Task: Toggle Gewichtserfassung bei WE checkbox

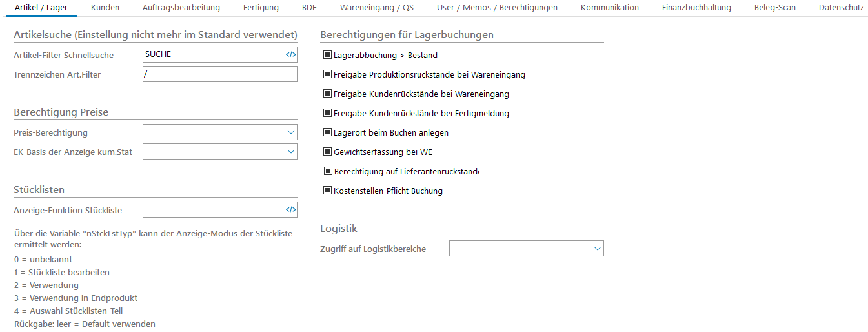Action: (x=327, y=152)
